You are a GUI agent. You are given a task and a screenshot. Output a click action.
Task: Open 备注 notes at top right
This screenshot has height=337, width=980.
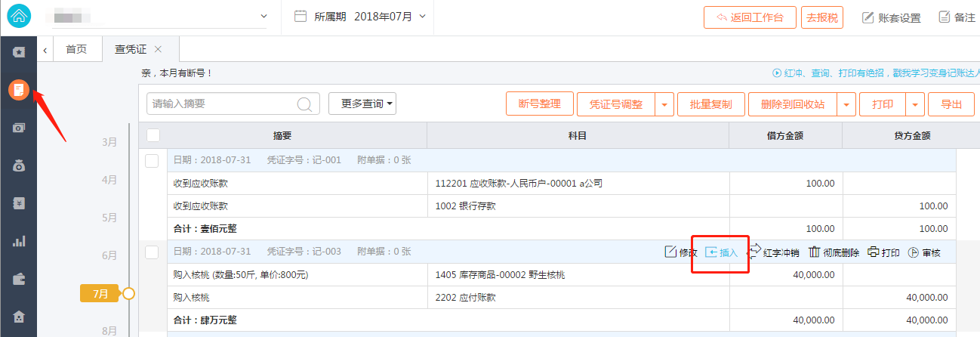[x=957, y=17]
